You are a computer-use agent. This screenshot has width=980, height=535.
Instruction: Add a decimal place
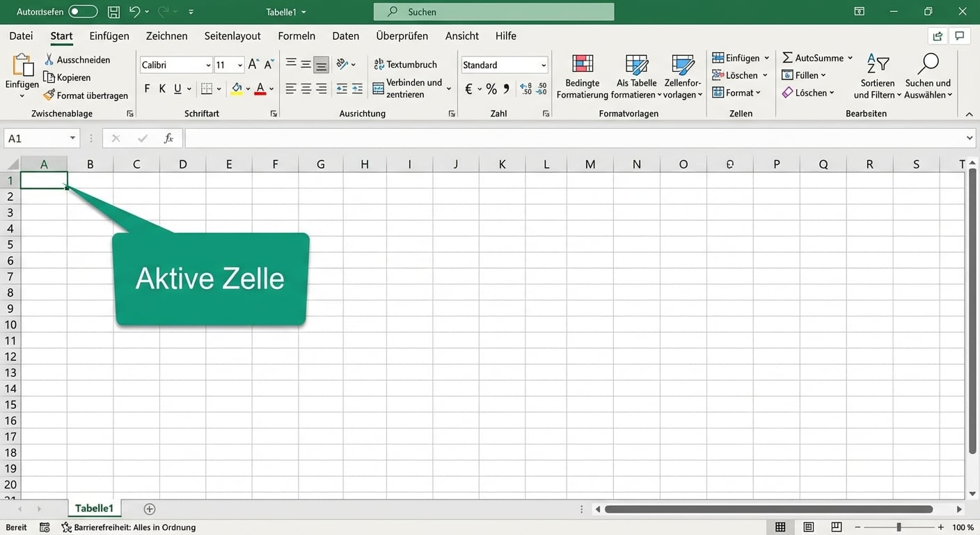[x=526, y=88]
